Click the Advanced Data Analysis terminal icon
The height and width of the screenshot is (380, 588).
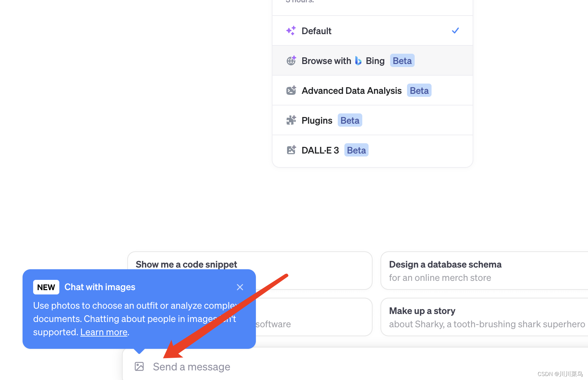(291, 90)
